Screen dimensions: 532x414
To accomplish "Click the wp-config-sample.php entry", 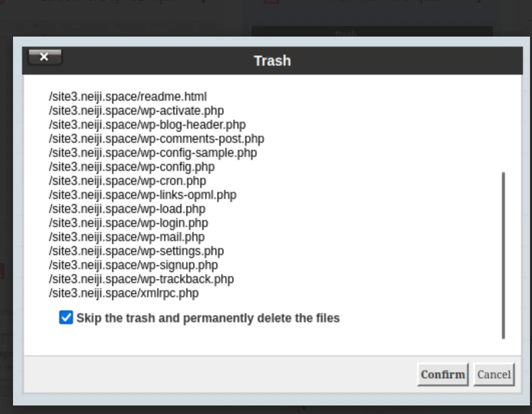I will [153, 153].
